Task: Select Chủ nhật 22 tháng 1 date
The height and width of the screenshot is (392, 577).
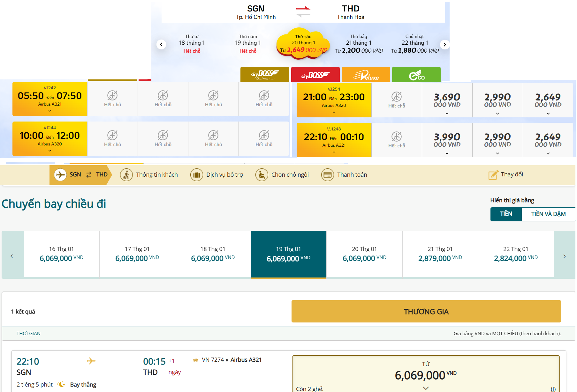Action: 415,44
